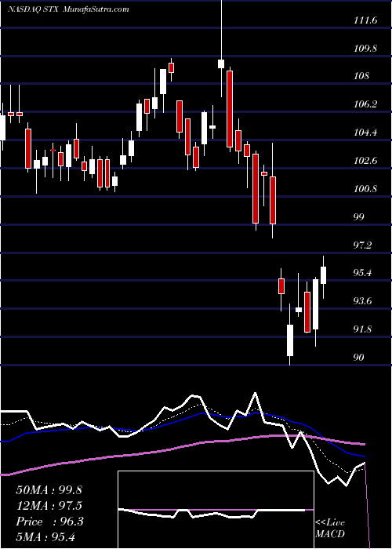Click the 111.6 price axis label
392x549 pixels.
tap(365, 20)
